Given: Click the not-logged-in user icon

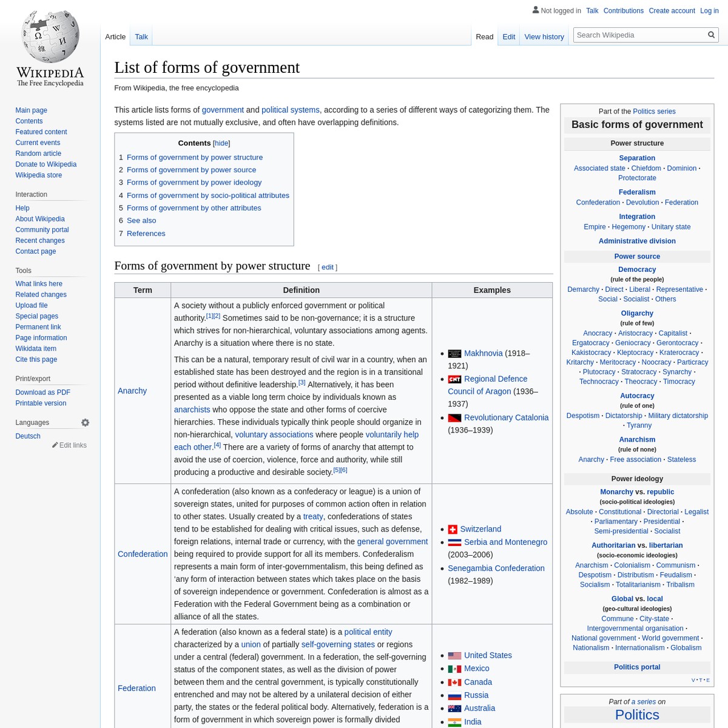Looking at the screenshot, I should (536, 10).
